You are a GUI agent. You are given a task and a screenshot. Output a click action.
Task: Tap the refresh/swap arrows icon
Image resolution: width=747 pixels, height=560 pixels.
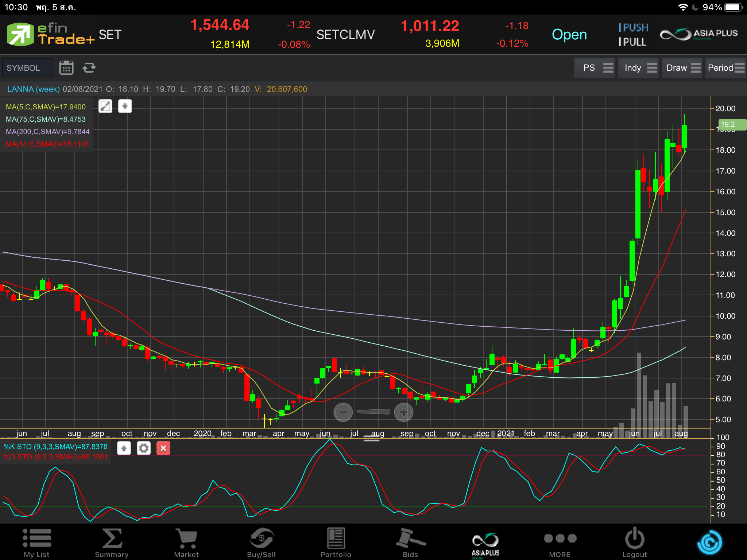click(x=89, y=68)
